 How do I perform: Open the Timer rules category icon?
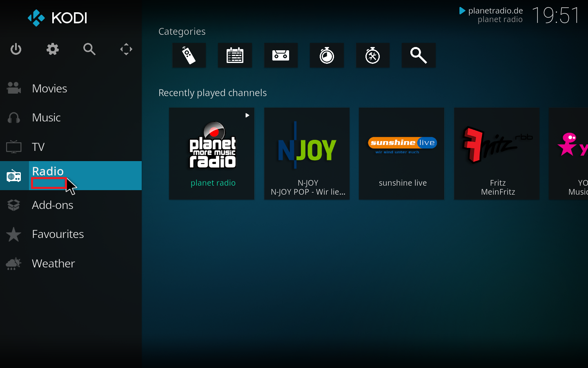coord(373,55)
